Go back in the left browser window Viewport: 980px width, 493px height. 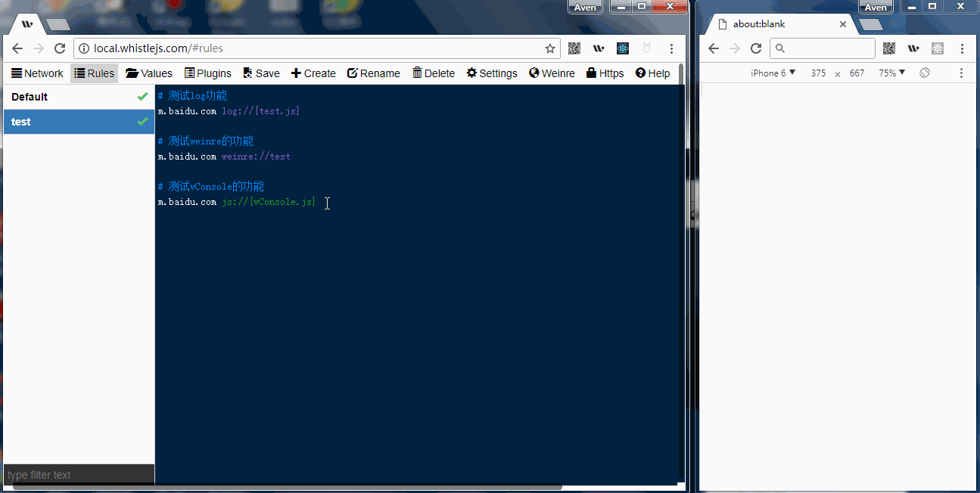click(17, 48)
